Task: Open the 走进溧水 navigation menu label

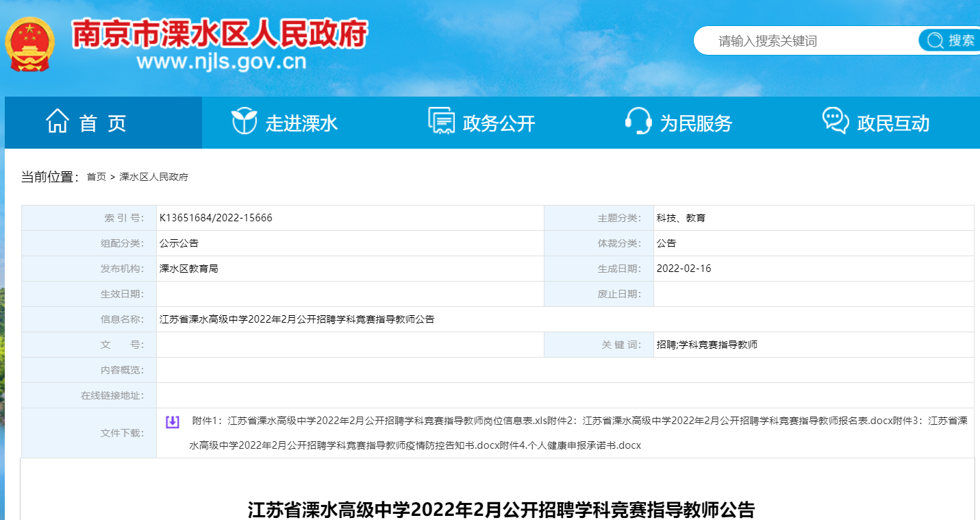Action: point(302,124)
